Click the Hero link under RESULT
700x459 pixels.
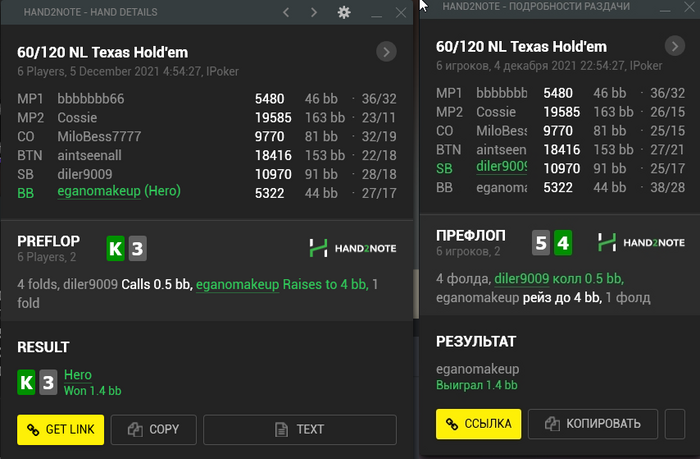click(x=78, y=375)
